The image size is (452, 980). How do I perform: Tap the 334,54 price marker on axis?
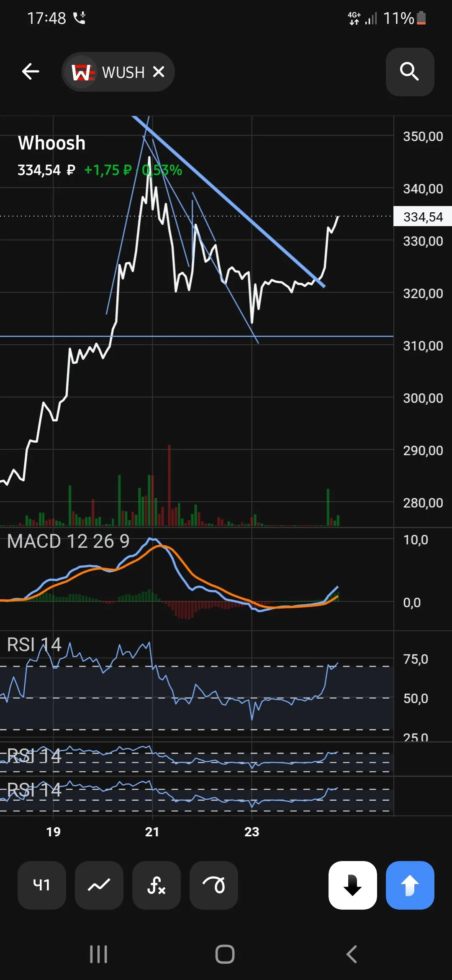click(423, 217)
